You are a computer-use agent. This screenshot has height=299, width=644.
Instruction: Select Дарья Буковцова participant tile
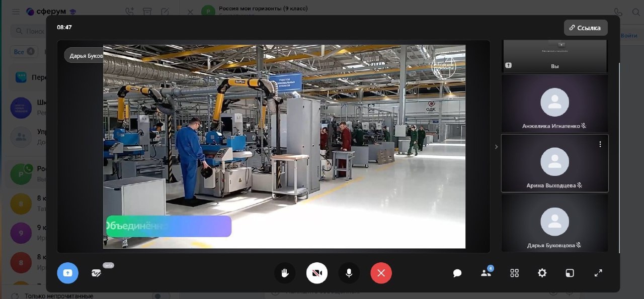click(554, 223)
